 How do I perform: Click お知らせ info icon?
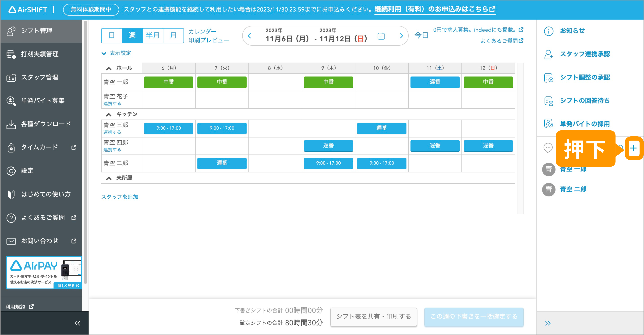pos(548,31)
